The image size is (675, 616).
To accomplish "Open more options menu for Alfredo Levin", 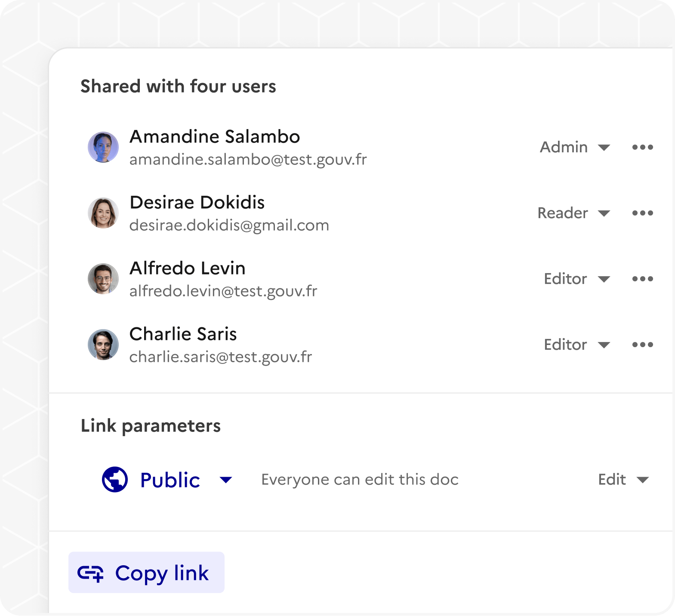I will point(642,279).
